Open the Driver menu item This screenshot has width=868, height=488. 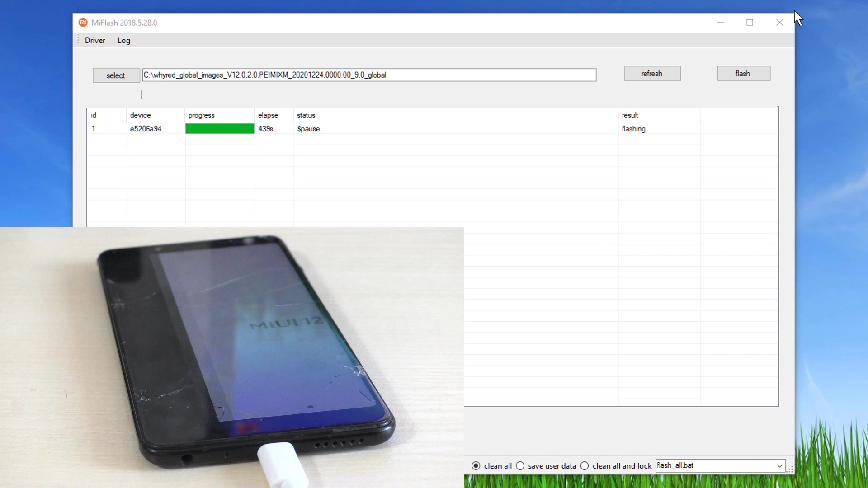(x=95, y=40)
